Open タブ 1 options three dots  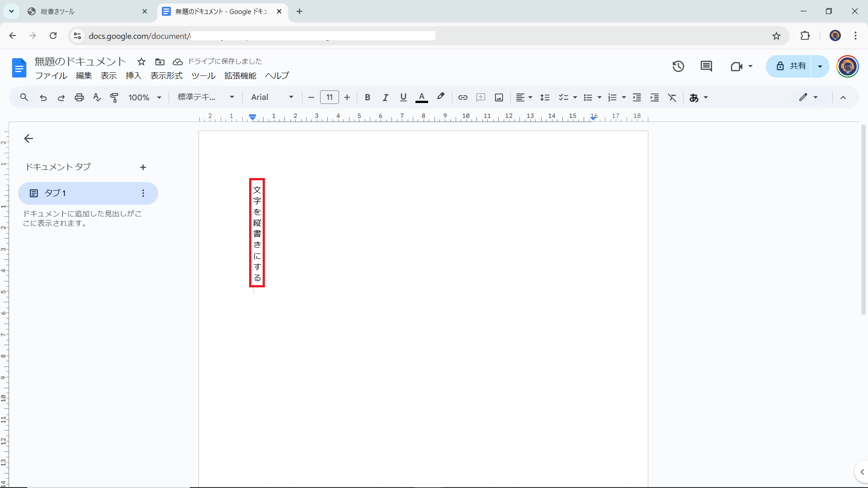[143, 193]
